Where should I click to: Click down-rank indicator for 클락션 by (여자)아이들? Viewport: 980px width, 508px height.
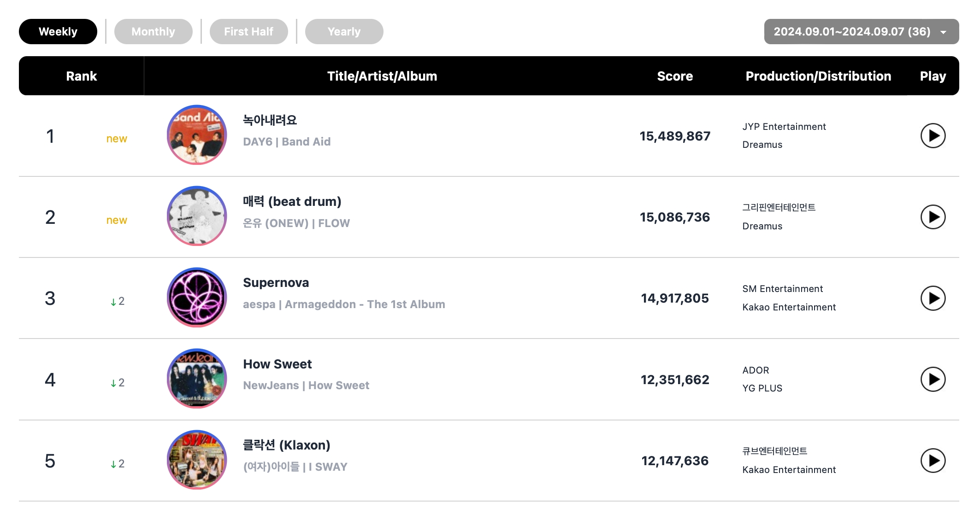click(x=115, y=460)
